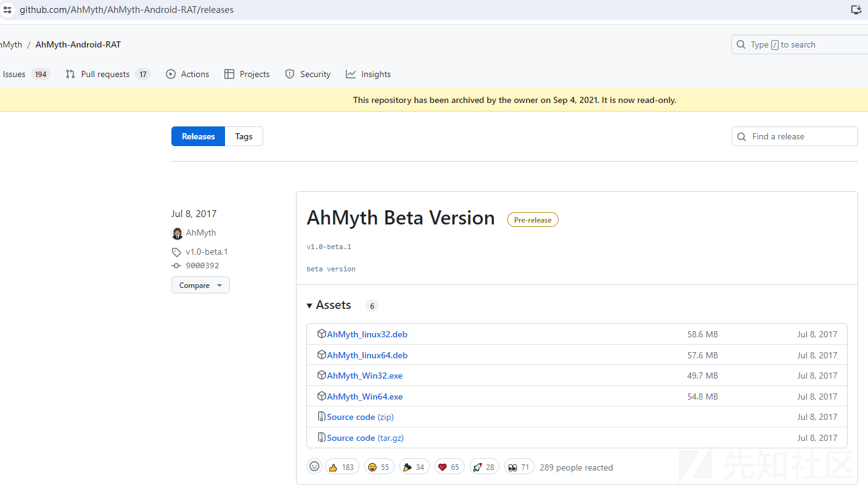Click package icon of AhMyth_linux64.deb

coord(322,355)
